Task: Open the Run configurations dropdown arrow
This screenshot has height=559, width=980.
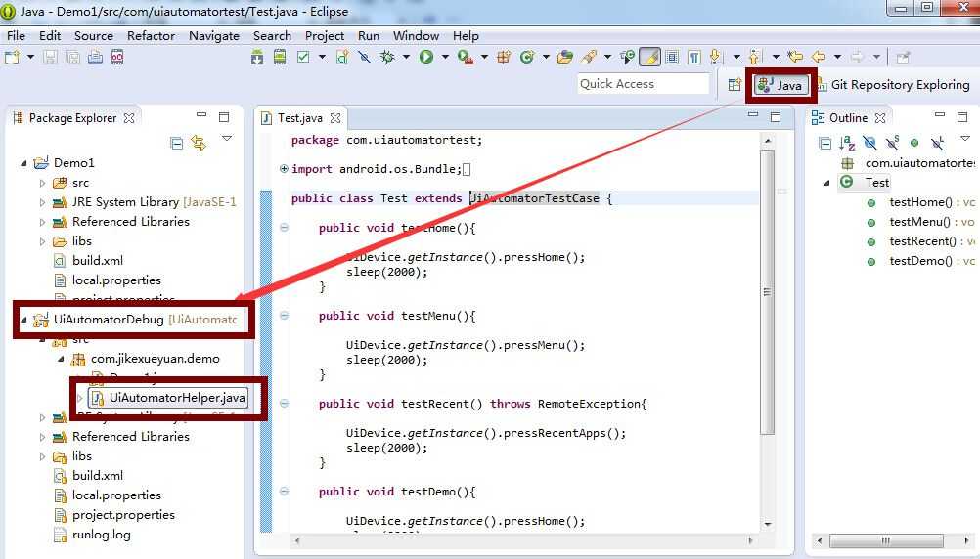Action: (445, 58)
